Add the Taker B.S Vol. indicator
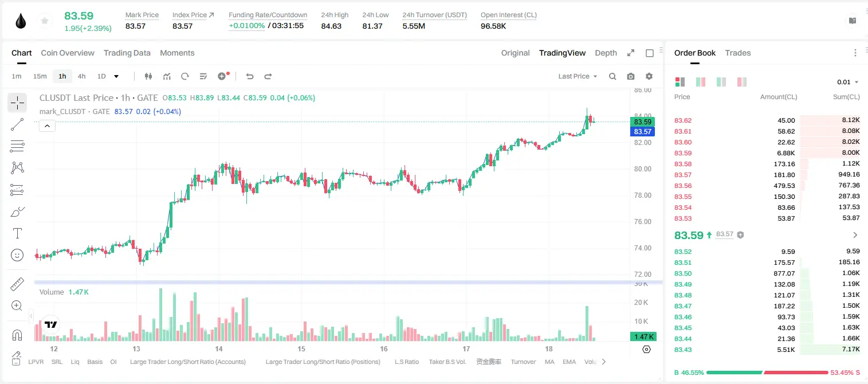 click(447, 362)
